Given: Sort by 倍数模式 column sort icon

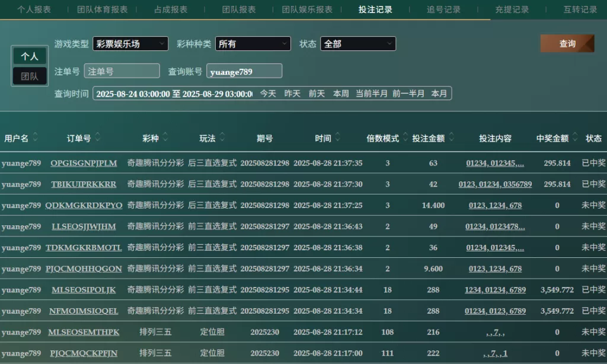Looking at the screenshot, I should [x=405, y=137].
